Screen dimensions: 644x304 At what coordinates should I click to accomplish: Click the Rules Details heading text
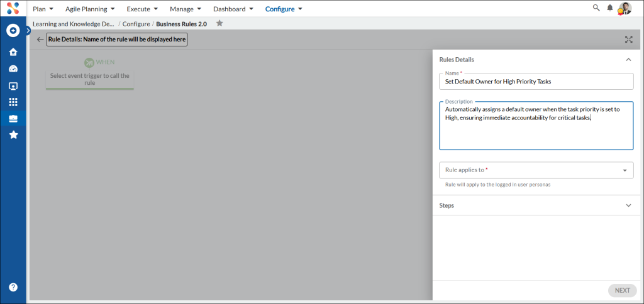457,60
